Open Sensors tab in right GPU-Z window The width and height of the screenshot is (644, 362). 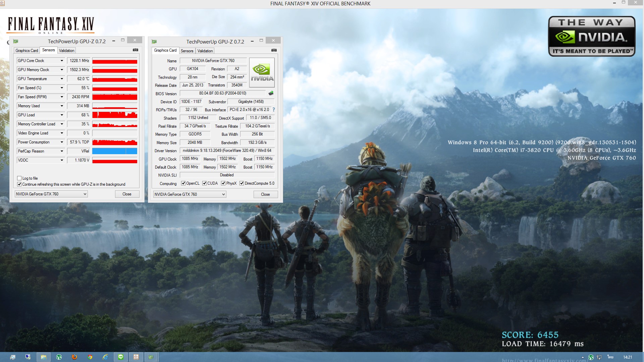(x=187, y=51)
